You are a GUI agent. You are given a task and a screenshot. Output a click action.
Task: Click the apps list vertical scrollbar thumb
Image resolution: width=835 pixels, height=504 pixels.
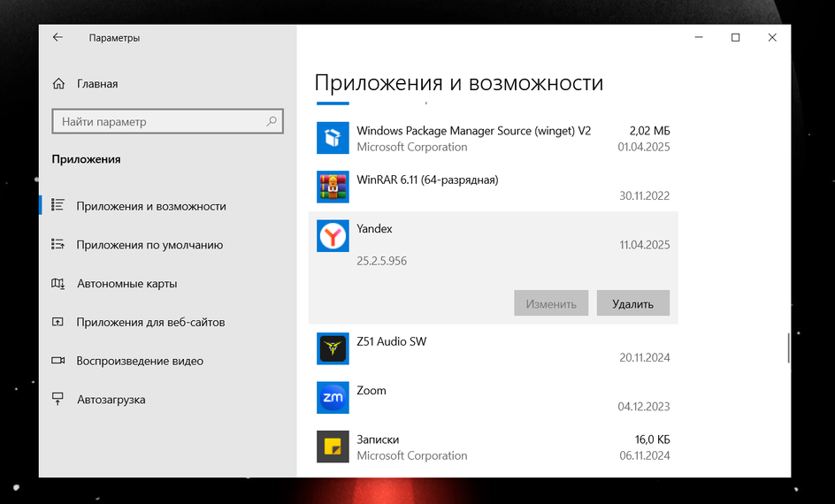tap(788, 348)
